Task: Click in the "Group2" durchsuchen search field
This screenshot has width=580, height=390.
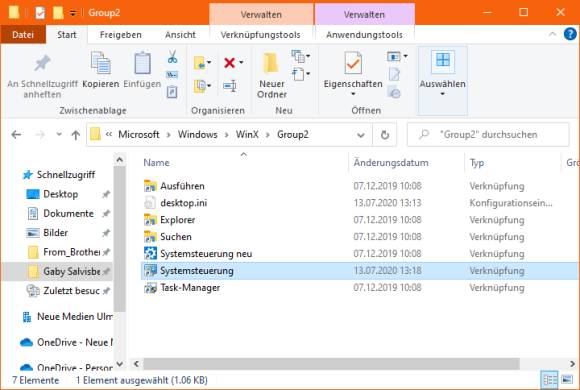Action: point(488,134)
